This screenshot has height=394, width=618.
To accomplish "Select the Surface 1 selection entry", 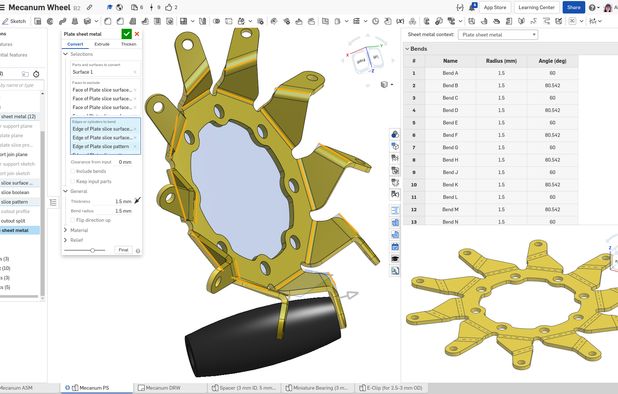I will coord(104,72).
